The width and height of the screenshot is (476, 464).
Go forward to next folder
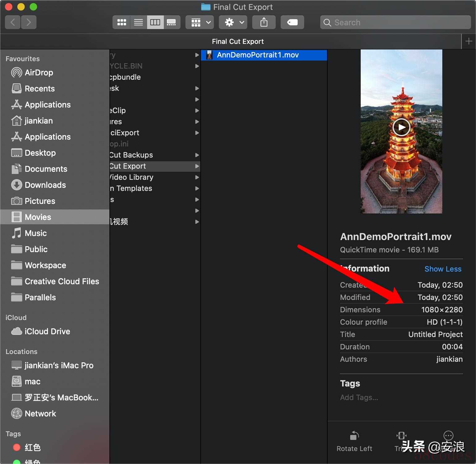point(29,22)
